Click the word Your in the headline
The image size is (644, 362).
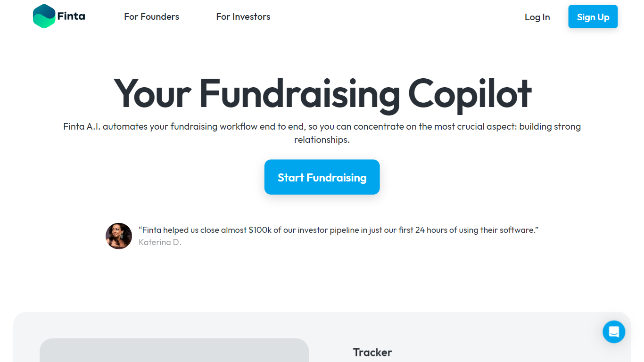(x=152, y=93)
